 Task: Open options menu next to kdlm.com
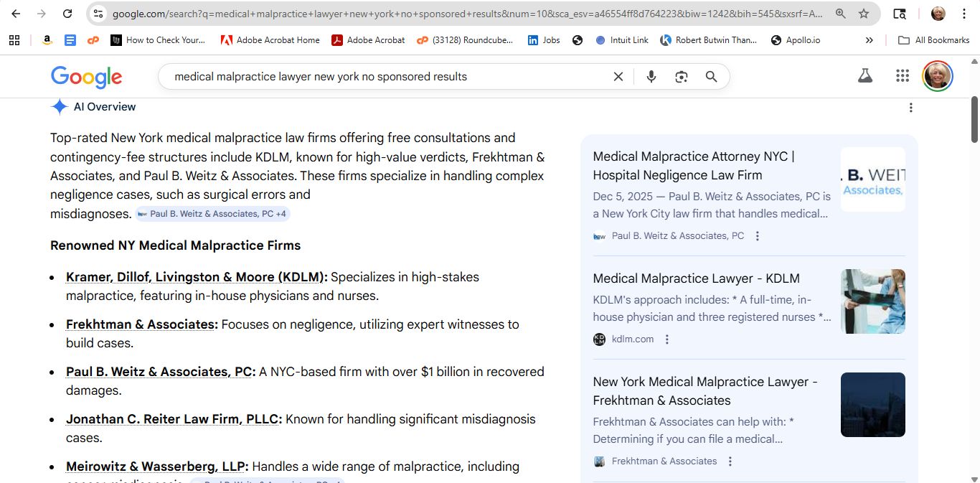(667, 339)
